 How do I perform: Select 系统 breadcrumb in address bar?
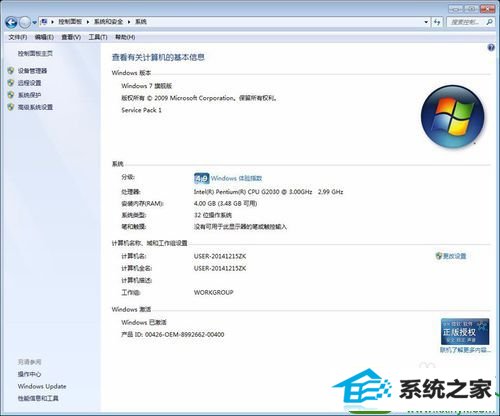click(141, 22)
